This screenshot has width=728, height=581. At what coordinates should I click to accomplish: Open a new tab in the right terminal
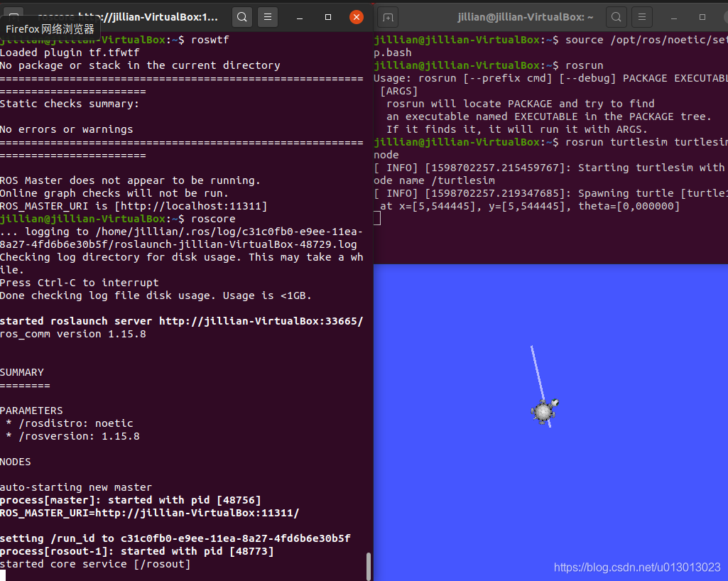(388, 17)
